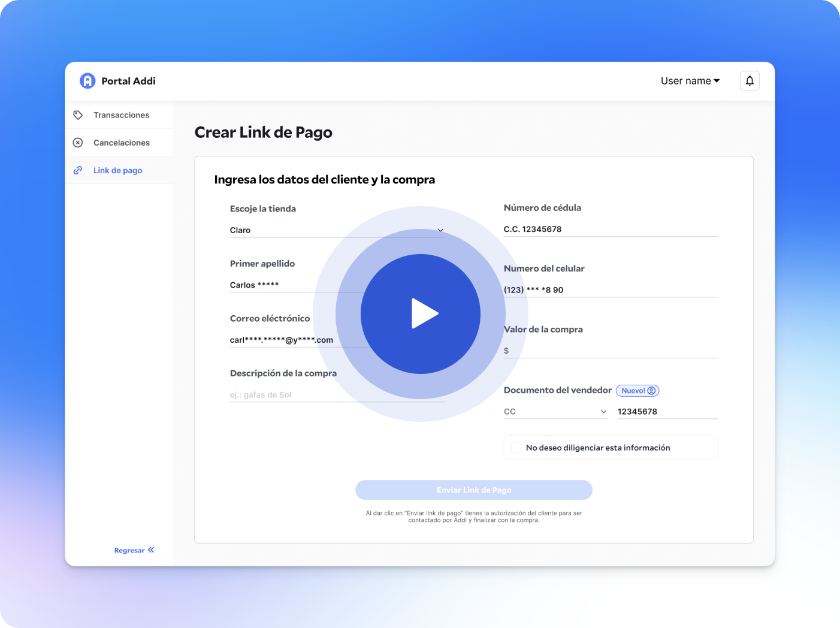Open Cancelaciones in sidebar
840x628 pixels.
(x=119, y=143)
